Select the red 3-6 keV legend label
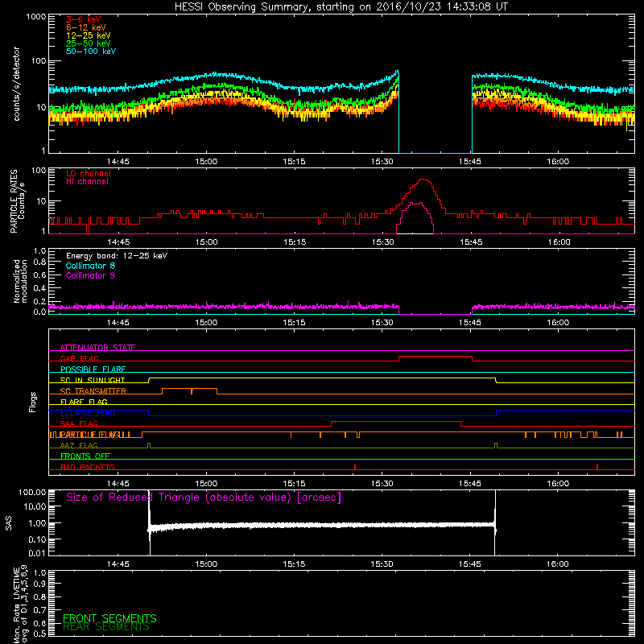Viewport: 644px width, 644px height. [84, 19]
